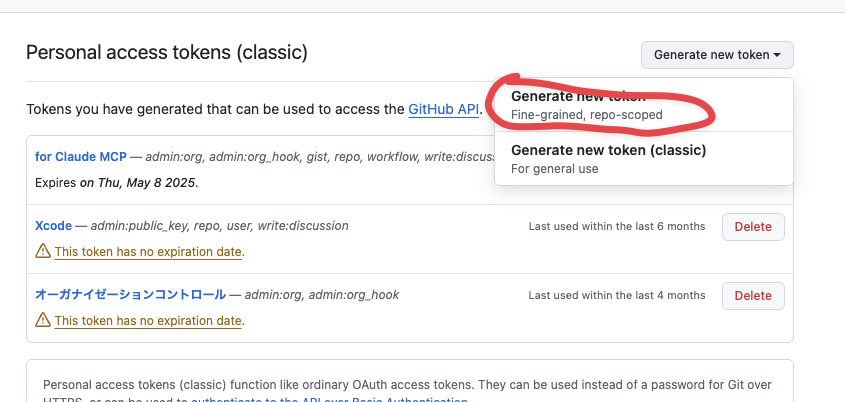Click 'Last used within the last 4 months'
The width and height of the screenshot is (845, 402).
616,296
